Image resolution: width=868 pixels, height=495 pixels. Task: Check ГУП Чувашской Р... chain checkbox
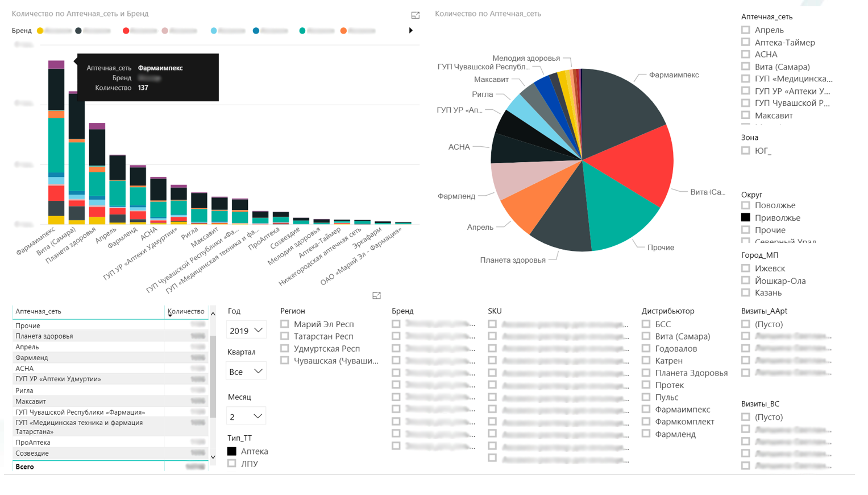pos(746,102)
